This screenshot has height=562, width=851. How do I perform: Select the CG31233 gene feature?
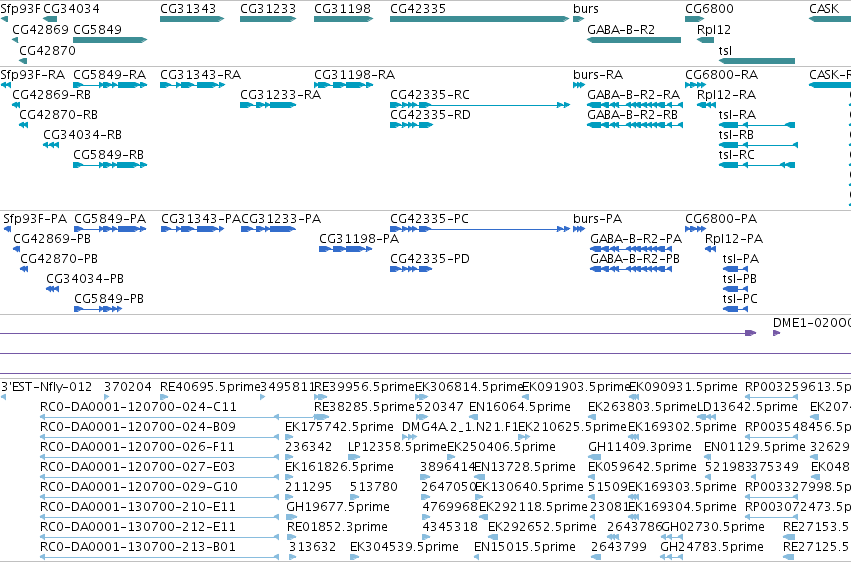[268, 19]
